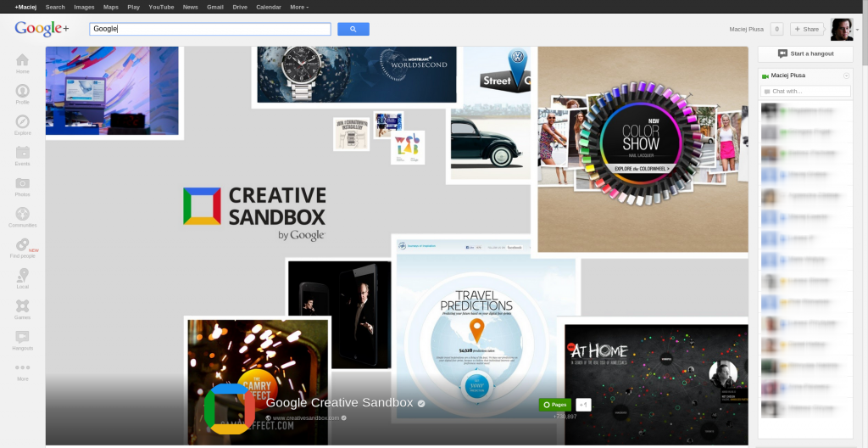Open the Home icon in left sidebar
Viewport: 868px width, 448px height.
[x=23, y=60]
